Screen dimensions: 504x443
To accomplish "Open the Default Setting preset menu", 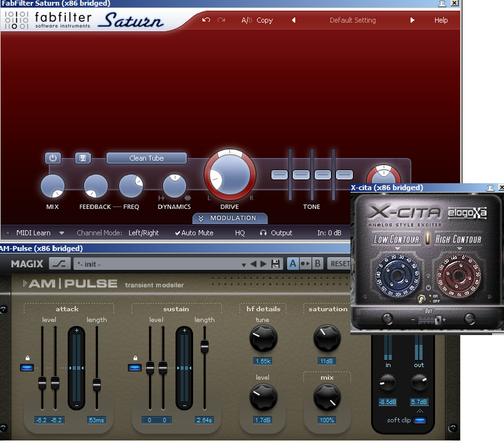I will (x=352, y=20).
